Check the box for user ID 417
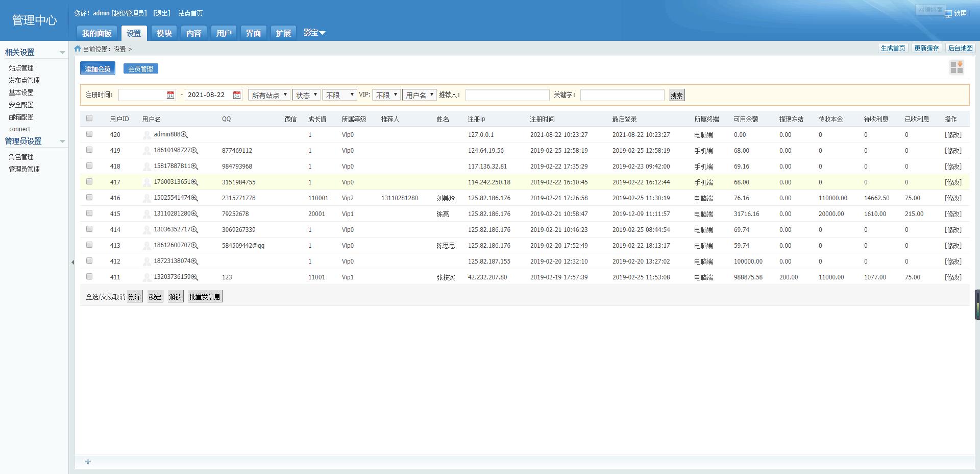 pyautogui.click(x=89, y=181)
